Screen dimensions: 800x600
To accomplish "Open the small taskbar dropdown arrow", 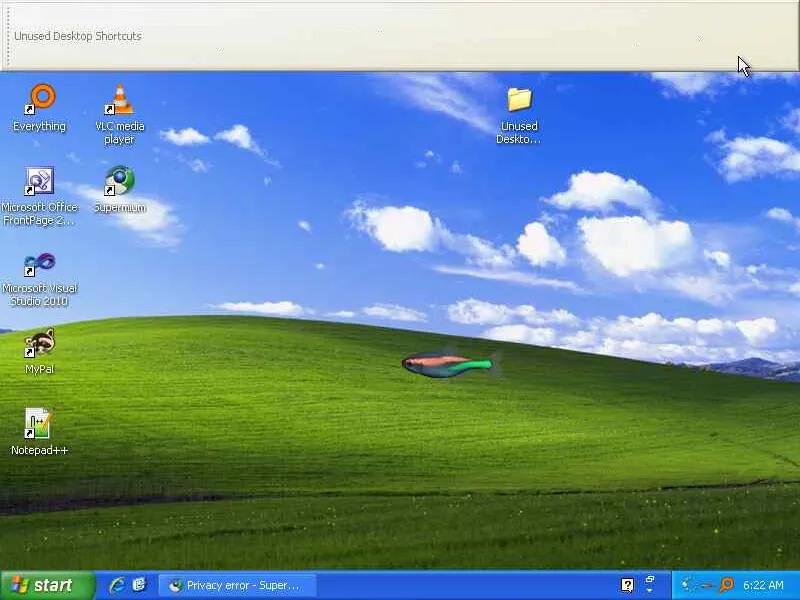I will pos(649,591).
